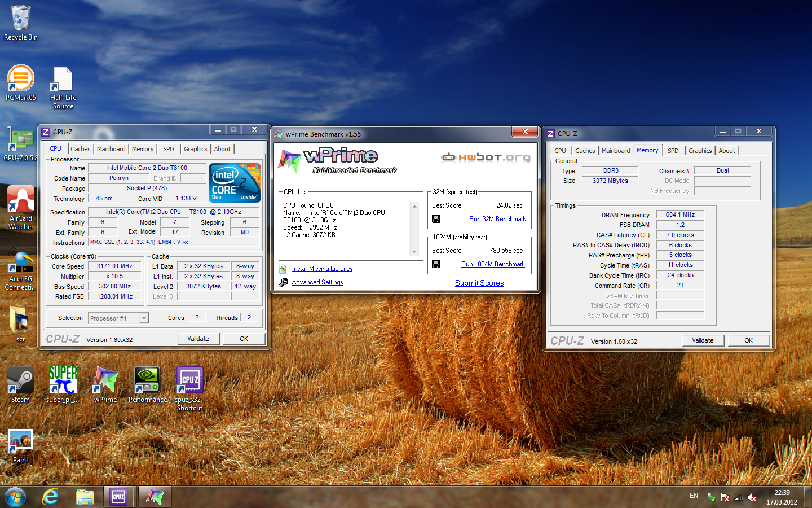Click OK in the right CPU-Z window

coord(748,340)
